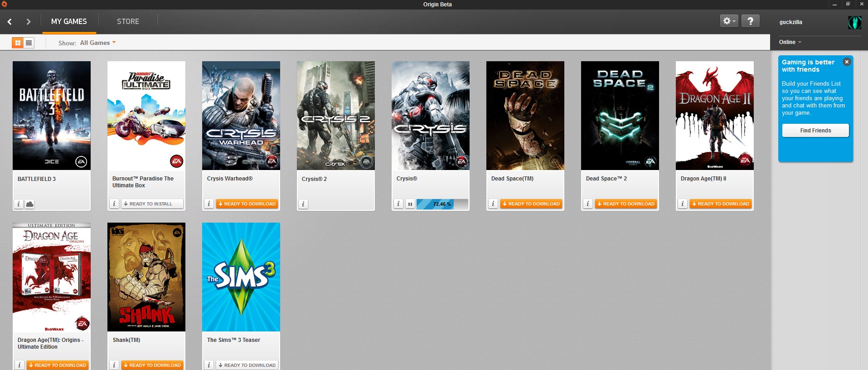Viewport: 868px width, 370px height.
Task: Click the Find Friends button
Action: coord(815,131)
